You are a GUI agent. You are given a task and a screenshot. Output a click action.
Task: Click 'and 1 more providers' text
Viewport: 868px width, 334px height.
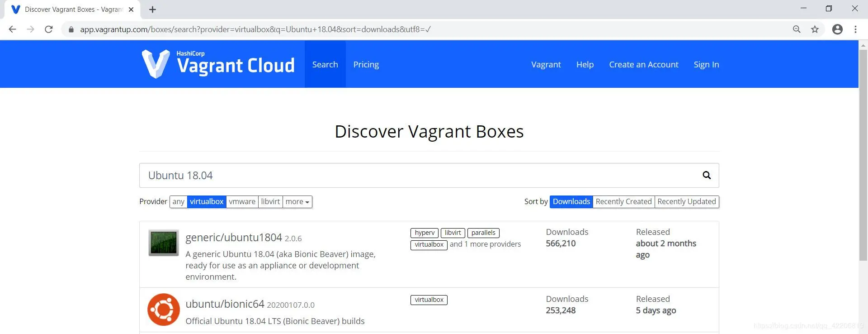tap(485, 244)
